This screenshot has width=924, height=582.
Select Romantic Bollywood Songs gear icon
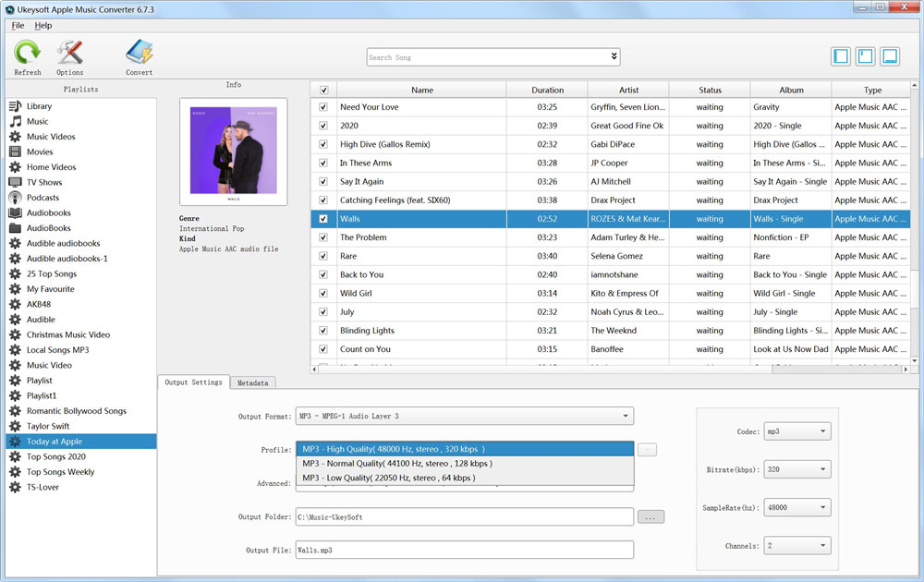(16, 411)
